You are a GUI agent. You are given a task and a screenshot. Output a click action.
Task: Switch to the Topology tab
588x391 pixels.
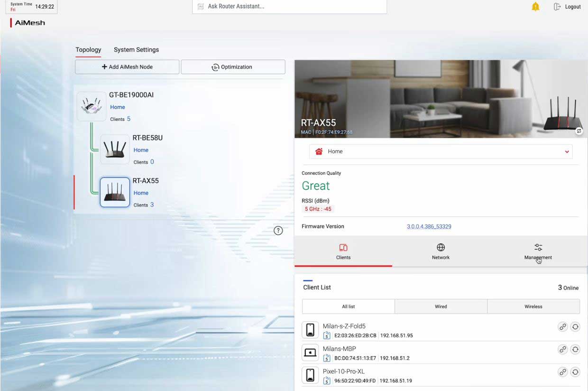88,50
